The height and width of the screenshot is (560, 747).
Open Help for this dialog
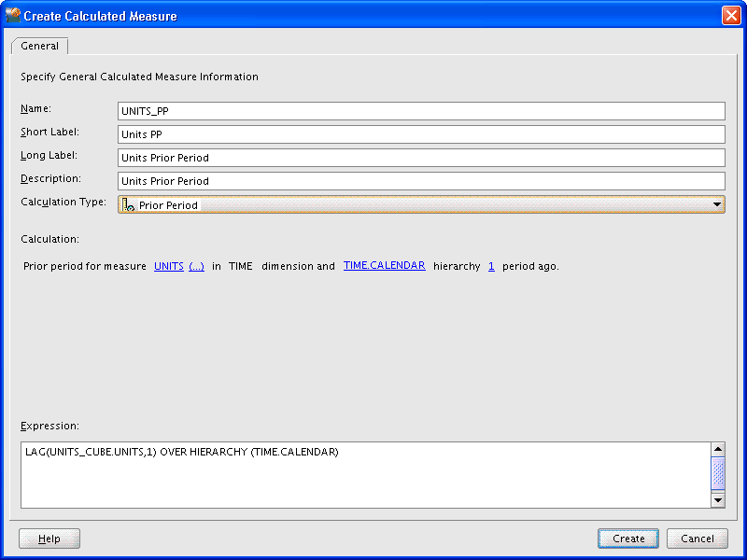[49, 538]
